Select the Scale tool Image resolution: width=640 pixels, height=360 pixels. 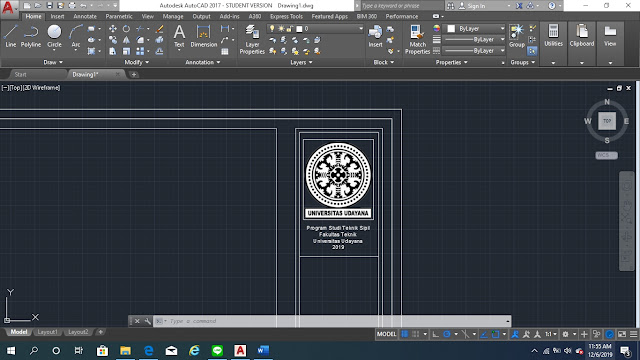tap(126, 51)
